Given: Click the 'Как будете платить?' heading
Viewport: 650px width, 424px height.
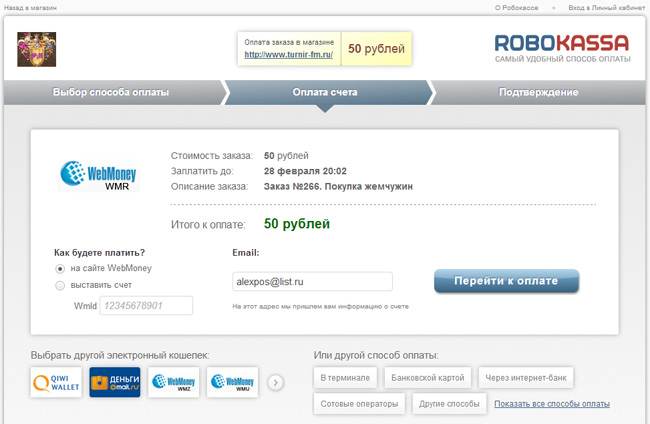Looking at the screenshot, I should point(99,253).
